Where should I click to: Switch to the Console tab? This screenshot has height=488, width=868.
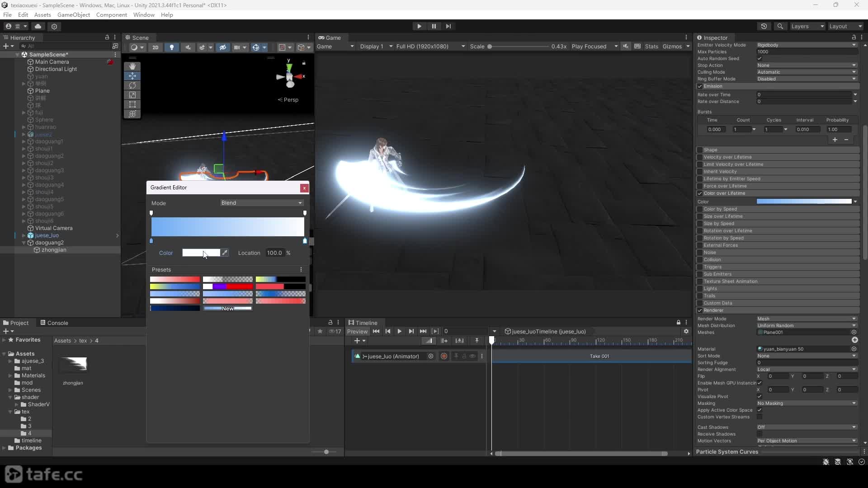pos(54,323)
